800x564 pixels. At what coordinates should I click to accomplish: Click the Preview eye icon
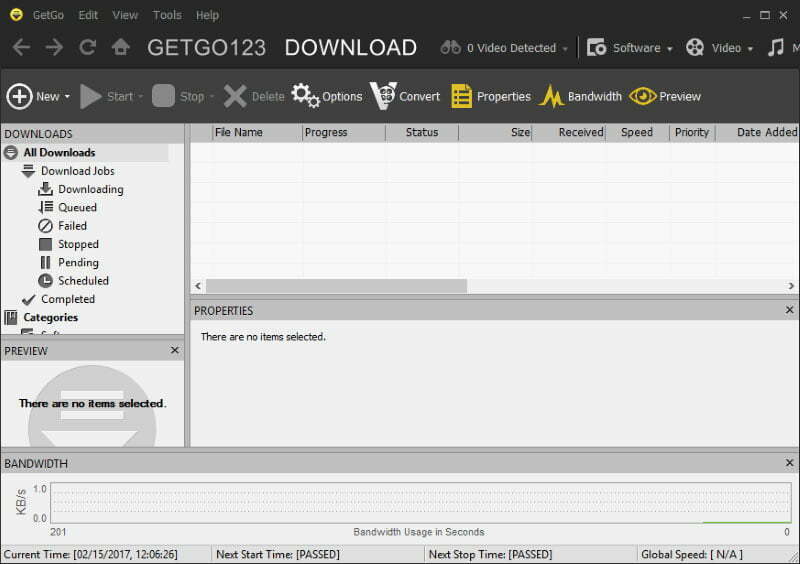coord(643,96)
